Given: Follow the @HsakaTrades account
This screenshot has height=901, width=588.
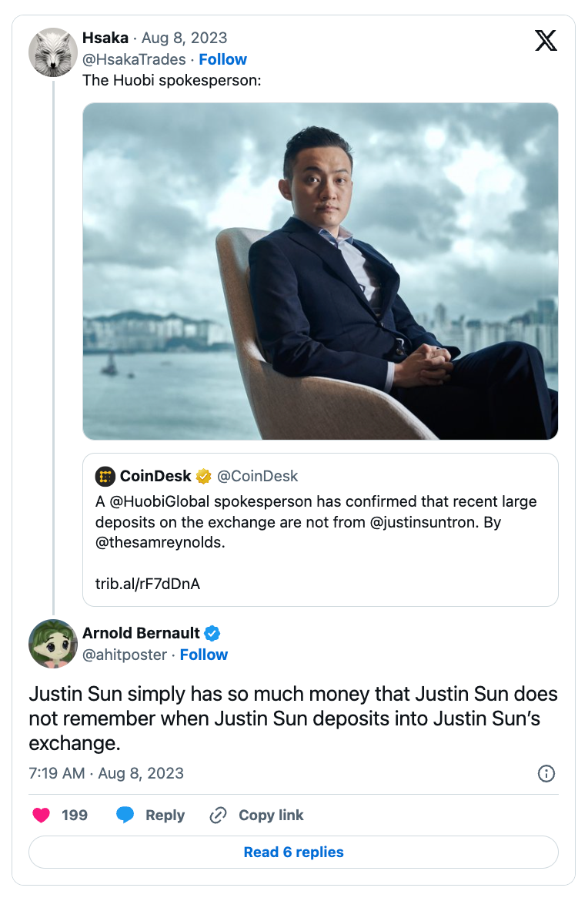Looking at the screenshot, I should pos(222,59).
